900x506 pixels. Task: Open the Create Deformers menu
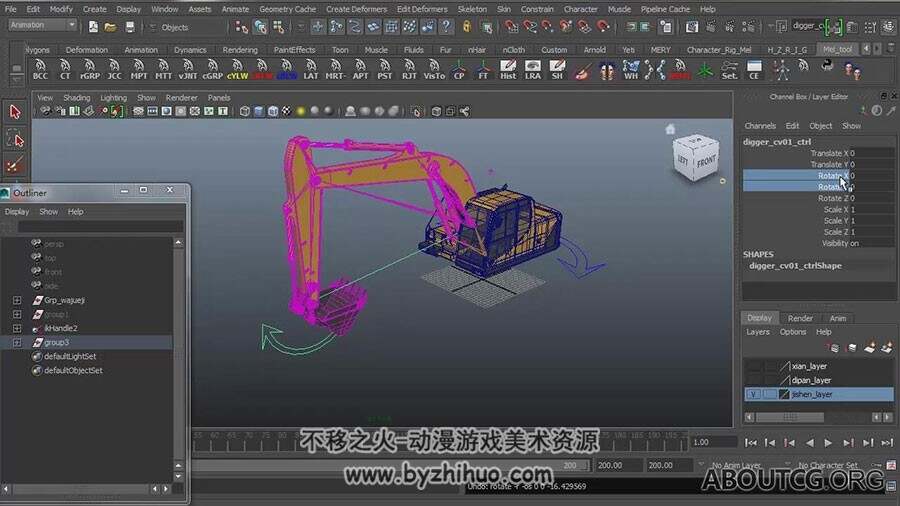pyautogui.click(x=356, y=9)
